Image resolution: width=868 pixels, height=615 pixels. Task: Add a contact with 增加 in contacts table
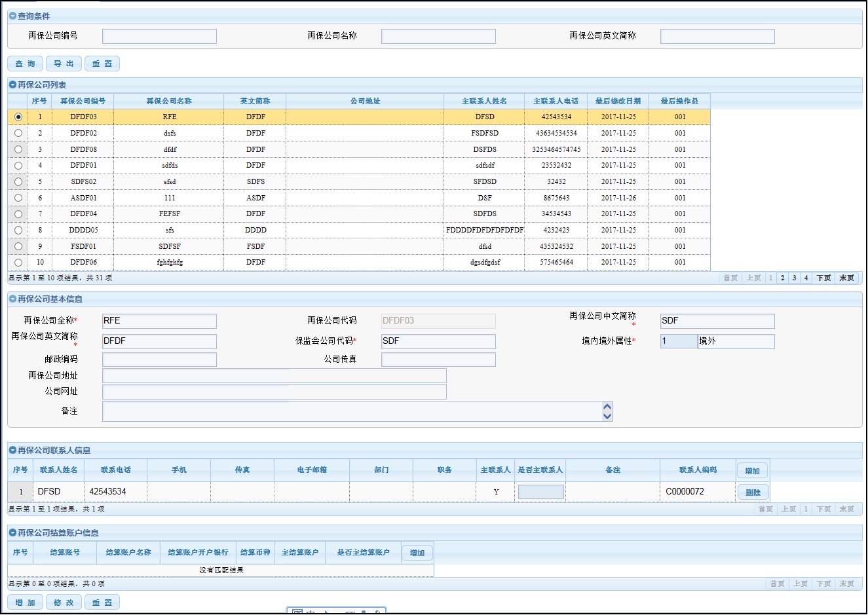pyautogui.click(x=753, y=471)
